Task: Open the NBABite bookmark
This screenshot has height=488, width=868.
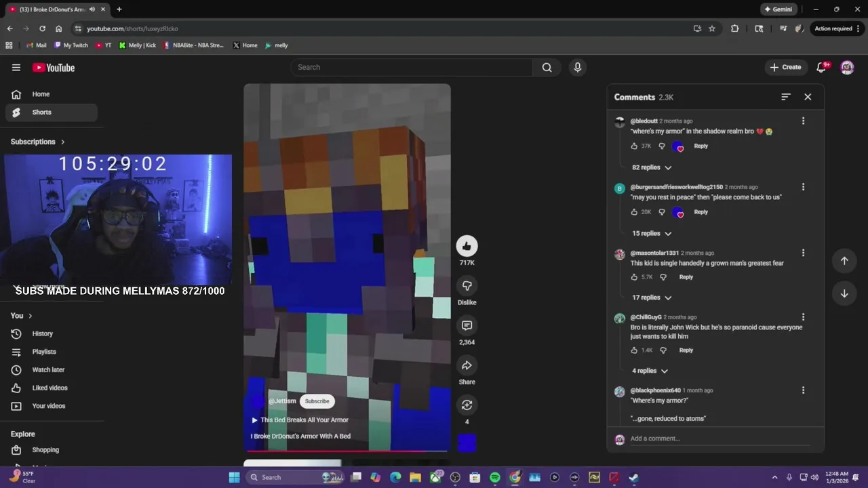Action: (193, 45)
